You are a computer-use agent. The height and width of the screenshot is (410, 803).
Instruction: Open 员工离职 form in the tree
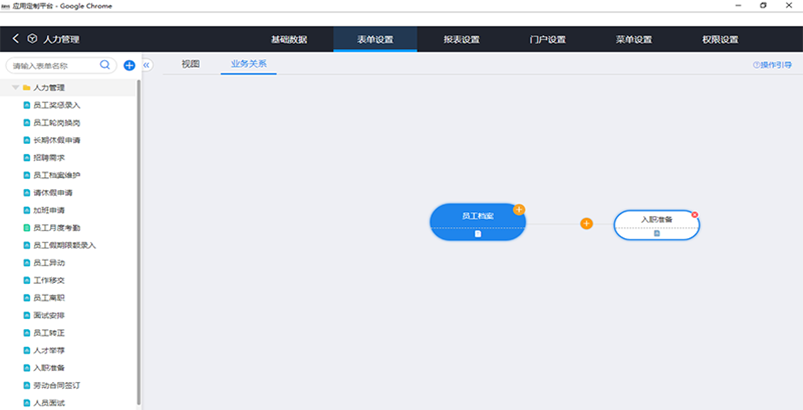(x=49, y=298)
